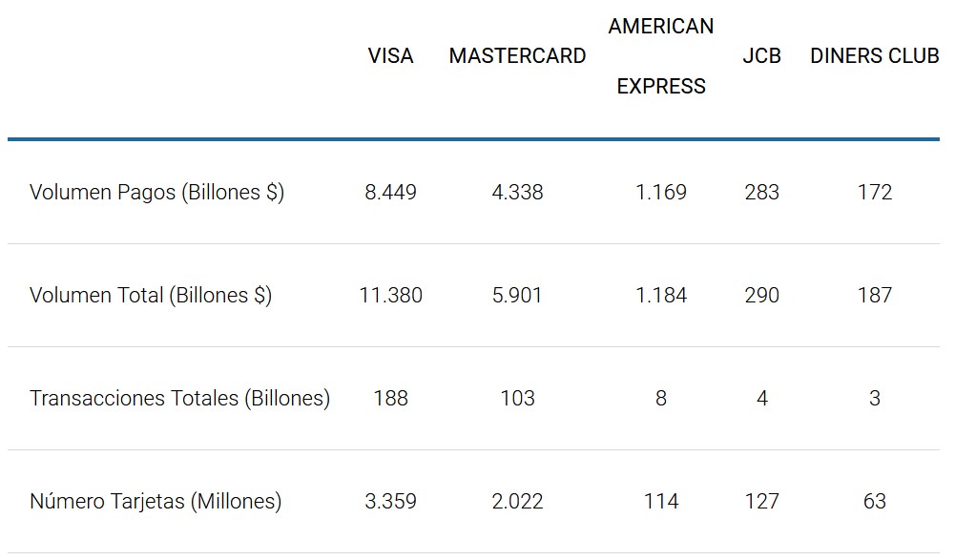Select VISA total volume value 11.380
Screen dimensions: 955x560
click(x=390, y=296)
